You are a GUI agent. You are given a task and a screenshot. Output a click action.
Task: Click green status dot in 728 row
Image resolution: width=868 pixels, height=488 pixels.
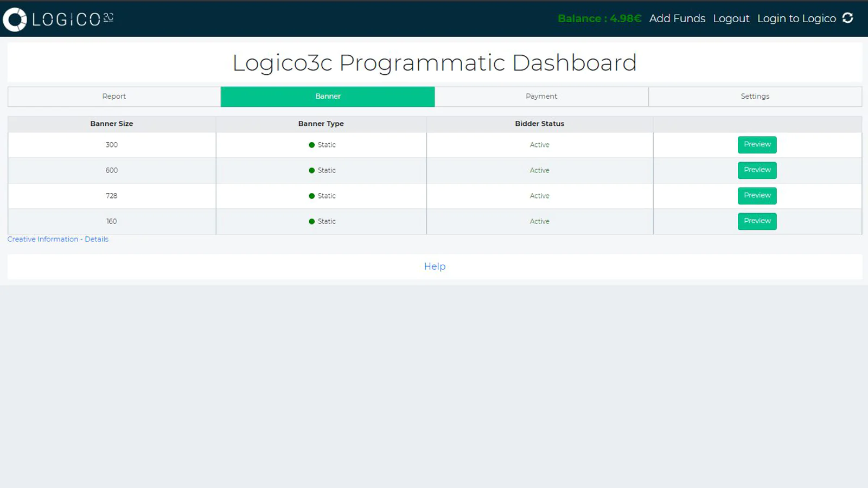point(311,196)
